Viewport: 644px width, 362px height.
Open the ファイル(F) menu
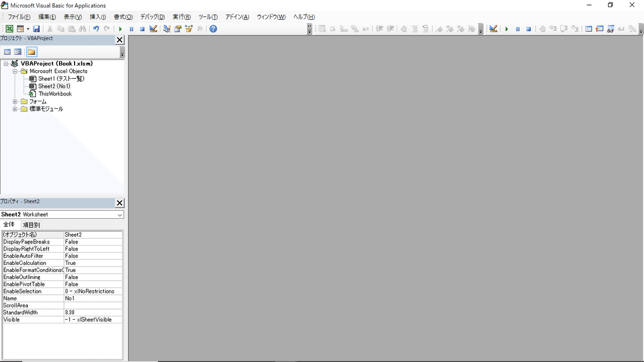pyautogui.click(x=19, y=17)
